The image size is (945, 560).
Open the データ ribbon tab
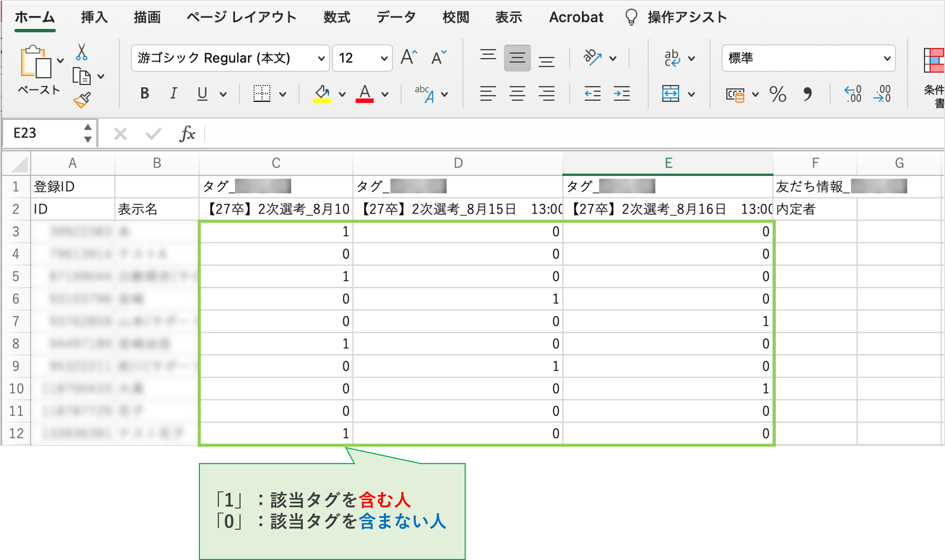tap(396, 17)
